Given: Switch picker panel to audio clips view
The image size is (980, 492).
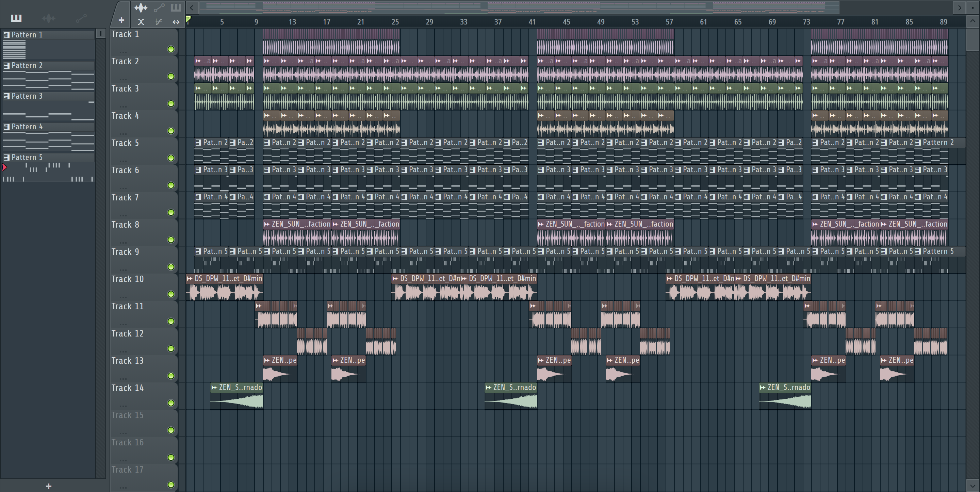Looking at the screenshot, I should pyautogui.click(x=49, y=18).
